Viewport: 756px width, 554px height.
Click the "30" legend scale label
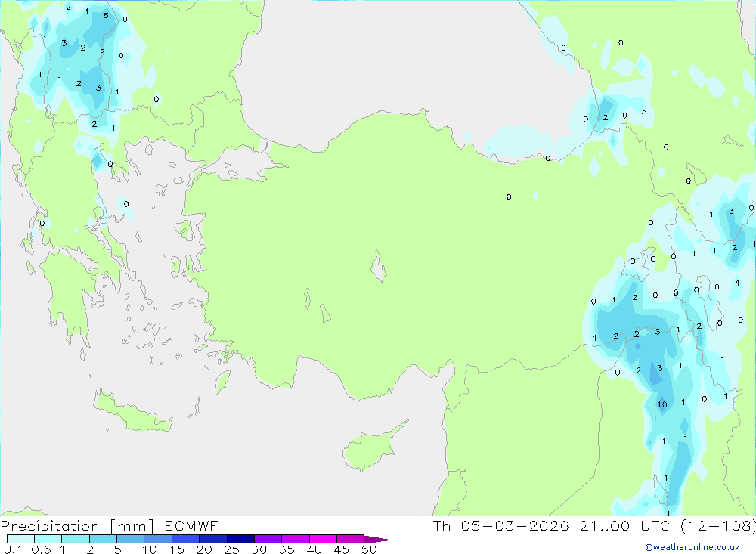(259, 549)
